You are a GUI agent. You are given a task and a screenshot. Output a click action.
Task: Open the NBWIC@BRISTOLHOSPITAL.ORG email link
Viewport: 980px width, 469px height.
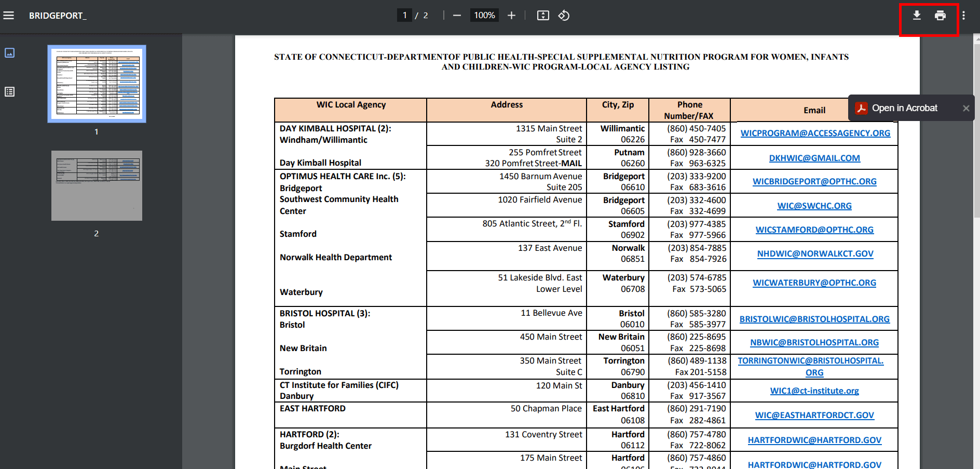pos(814,343)
